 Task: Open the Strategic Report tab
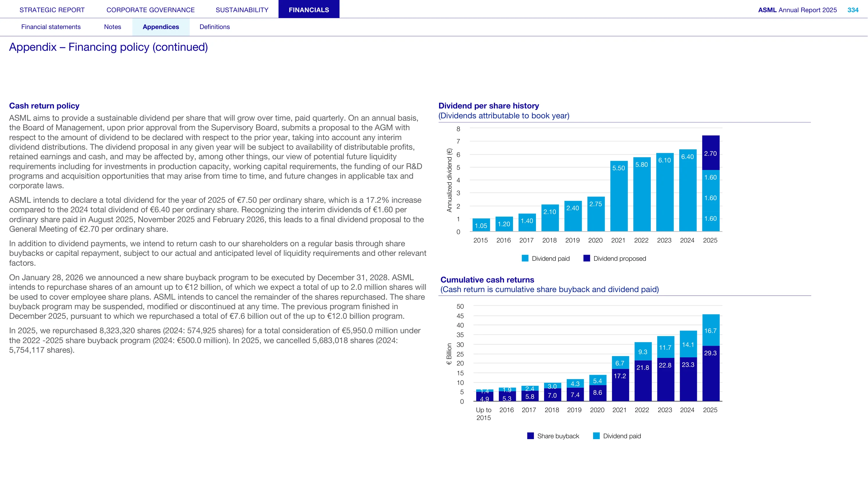[x=52, y=10]
